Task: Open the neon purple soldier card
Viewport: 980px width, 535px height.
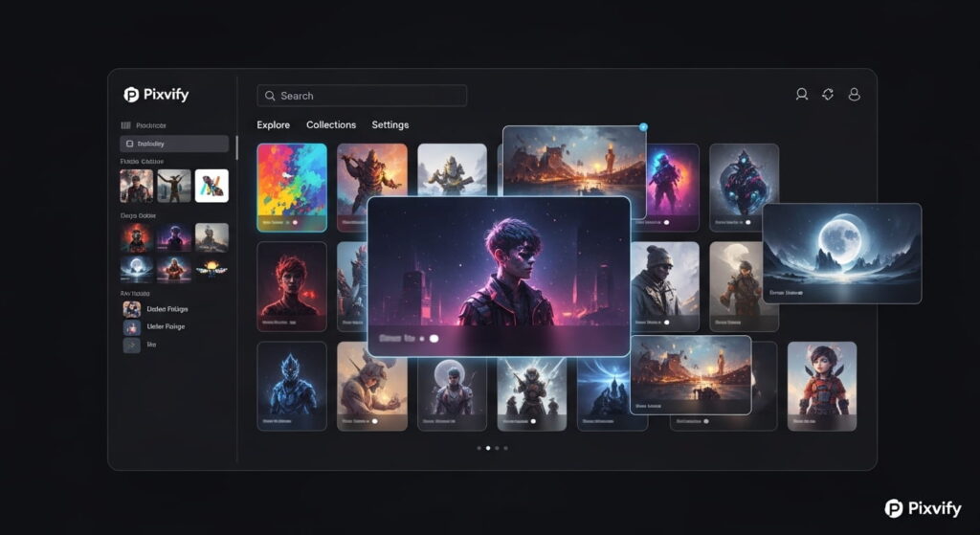Action: pyautogui.click(x=673, y=188)
